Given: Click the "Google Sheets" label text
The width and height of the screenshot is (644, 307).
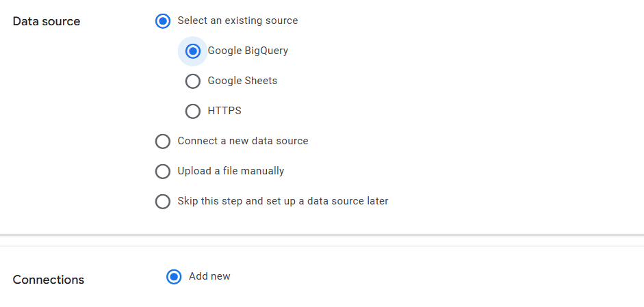Looking at the screenshot, I should (242, 81).
